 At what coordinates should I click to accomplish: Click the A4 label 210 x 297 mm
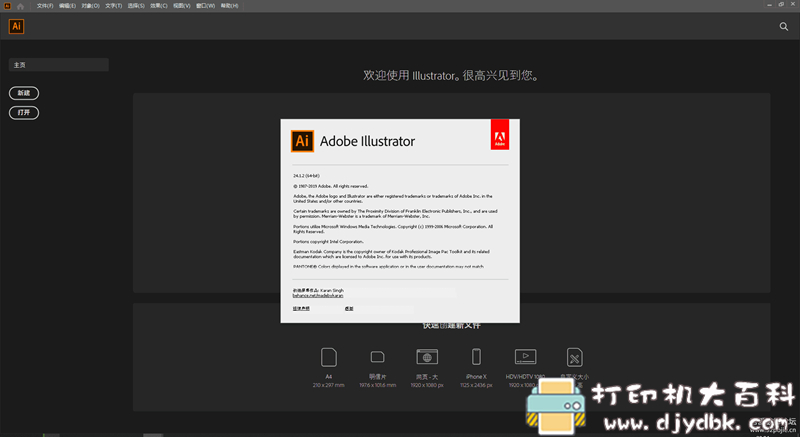[x=329, y=385]
